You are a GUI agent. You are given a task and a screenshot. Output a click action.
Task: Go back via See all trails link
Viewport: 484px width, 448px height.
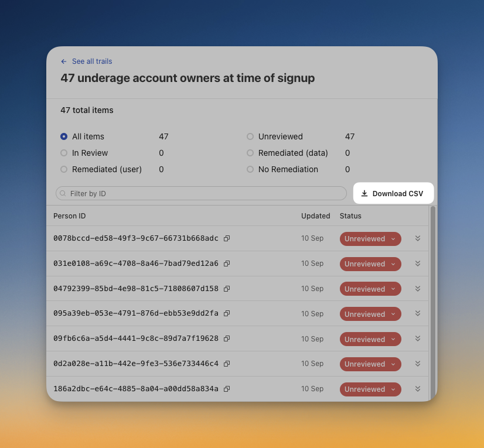coord(91,61)
